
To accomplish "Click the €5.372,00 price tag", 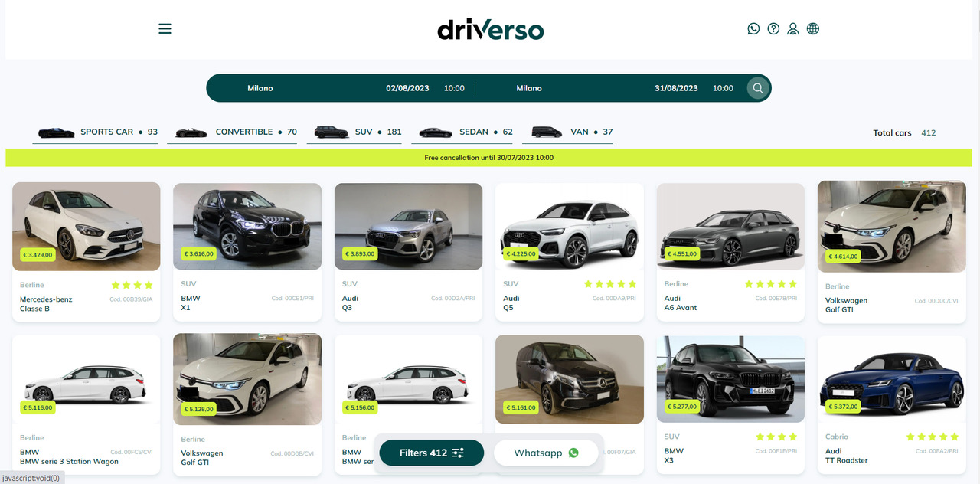I will 844,407.
